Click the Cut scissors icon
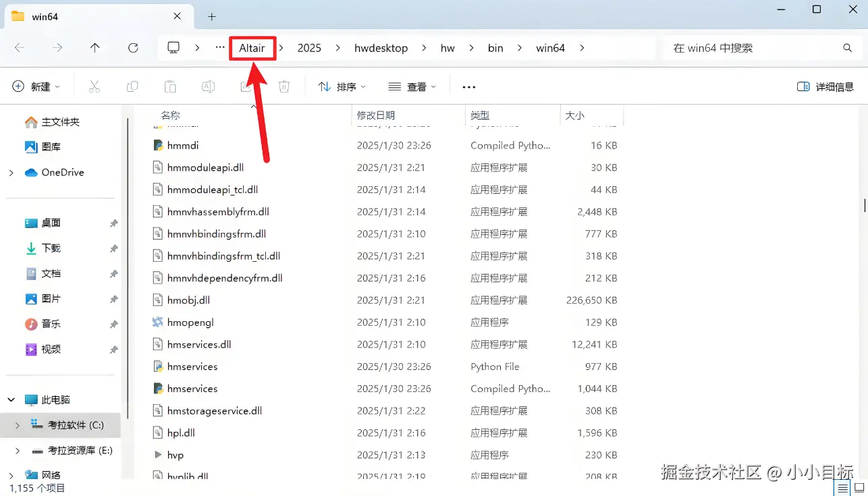The image size is (868, 496). (x=94, y=86)
